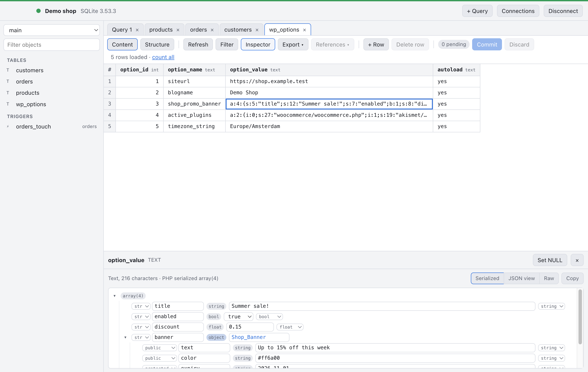Screen dimensions: 588x372
Task: Close the wp_options tab
Action: [x=305, y=30]
